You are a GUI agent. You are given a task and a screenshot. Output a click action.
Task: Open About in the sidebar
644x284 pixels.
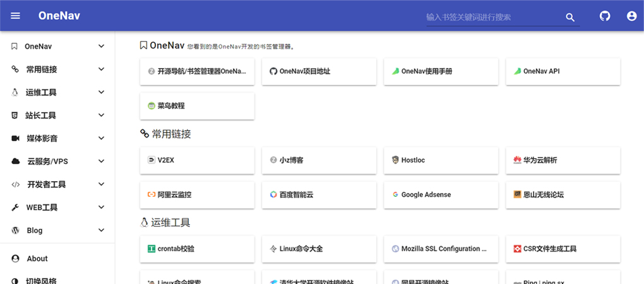pos(57,259)
